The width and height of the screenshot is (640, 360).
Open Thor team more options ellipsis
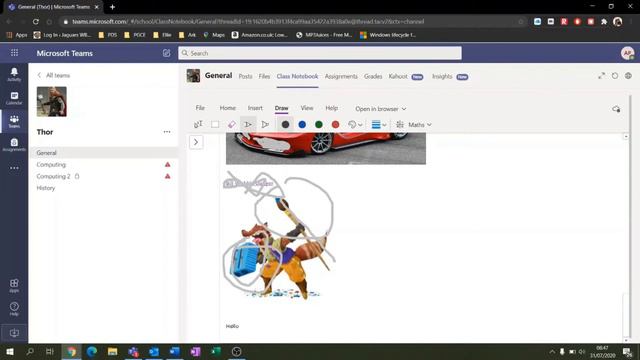coord(167,132)
